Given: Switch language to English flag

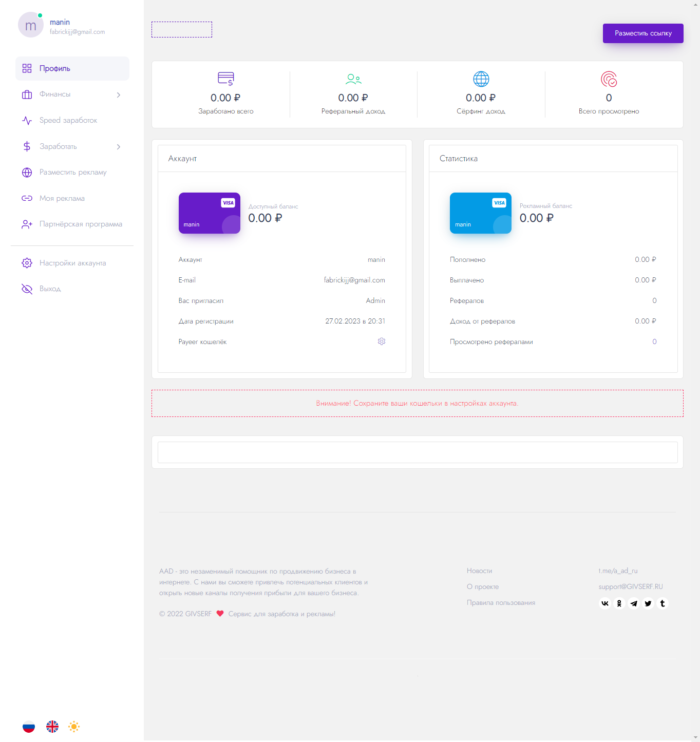Looking at the screenshot, I should tap(52, 727).
